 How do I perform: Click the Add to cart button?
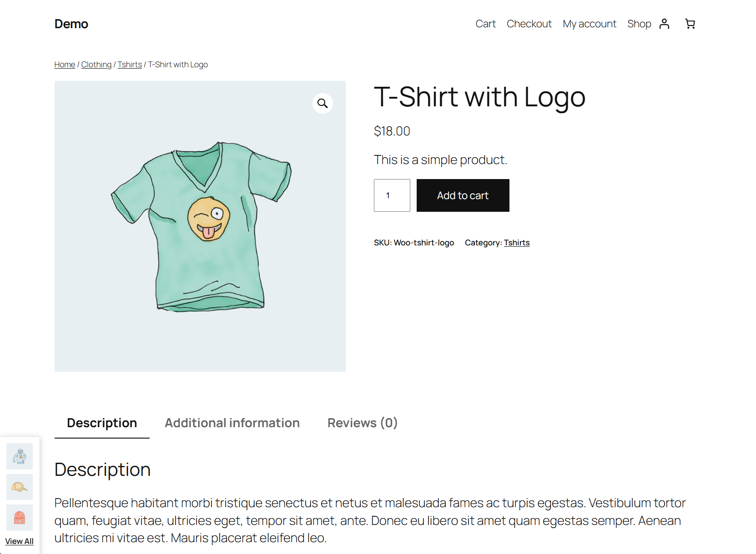[463, 195]
